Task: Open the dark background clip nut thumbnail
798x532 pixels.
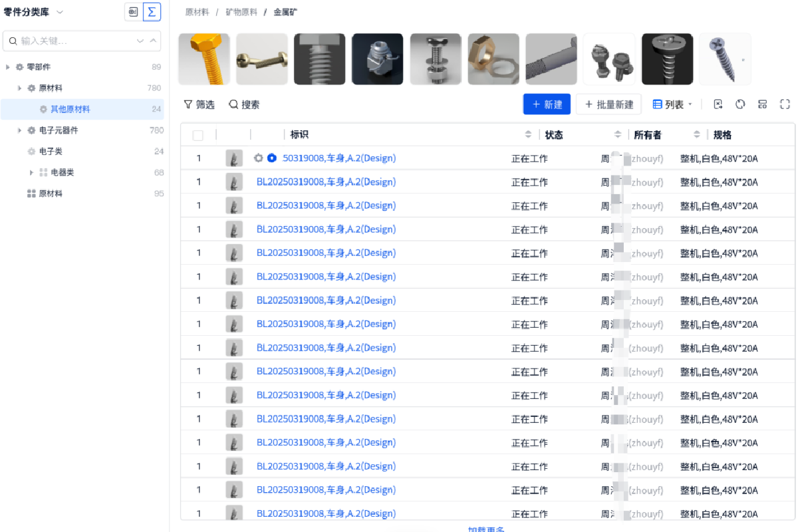Action: click(378, 59)
